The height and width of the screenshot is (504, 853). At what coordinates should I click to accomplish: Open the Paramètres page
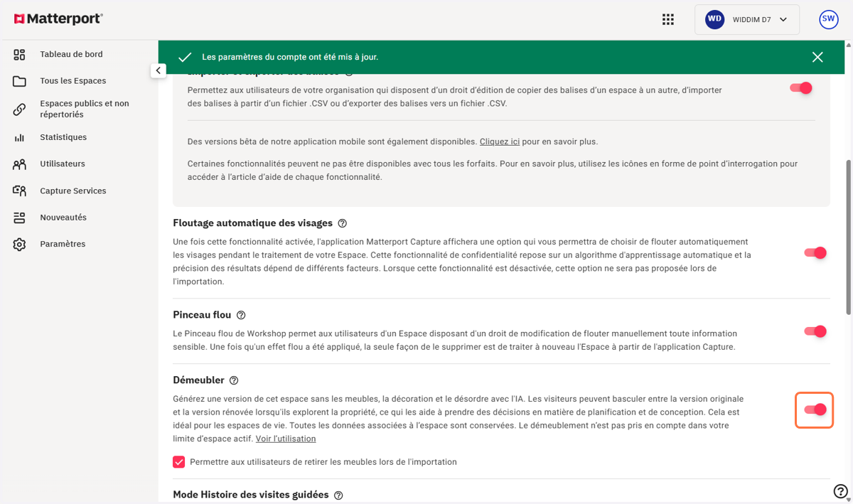click(x=63, y=244)
